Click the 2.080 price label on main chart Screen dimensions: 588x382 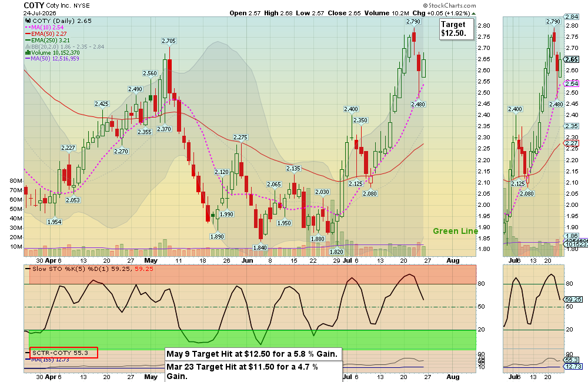pos(370,194)
